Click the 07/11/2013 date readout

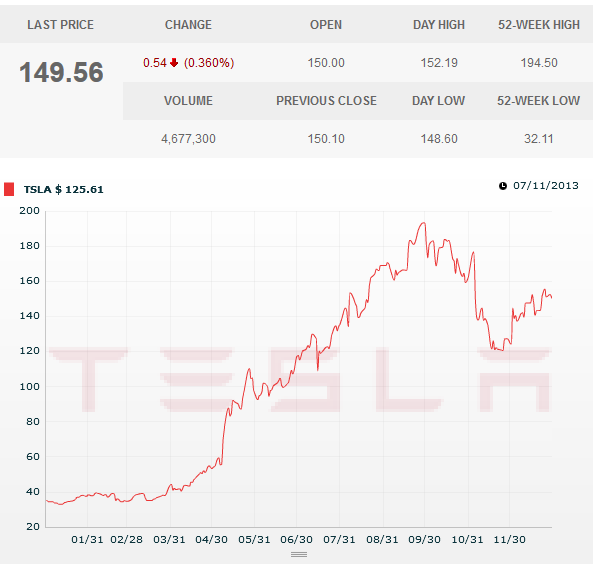click(x=546, y=186)
